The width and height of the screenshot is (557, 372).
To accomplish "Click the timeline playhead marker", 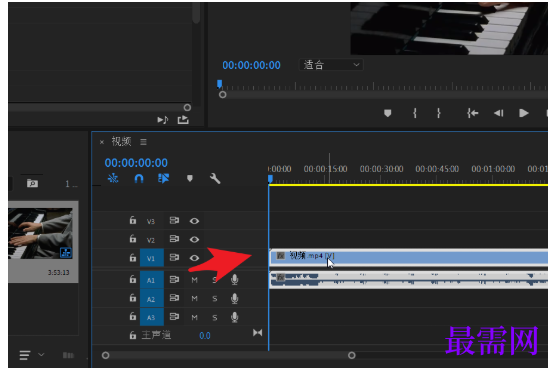I will (x=270, y=179).
